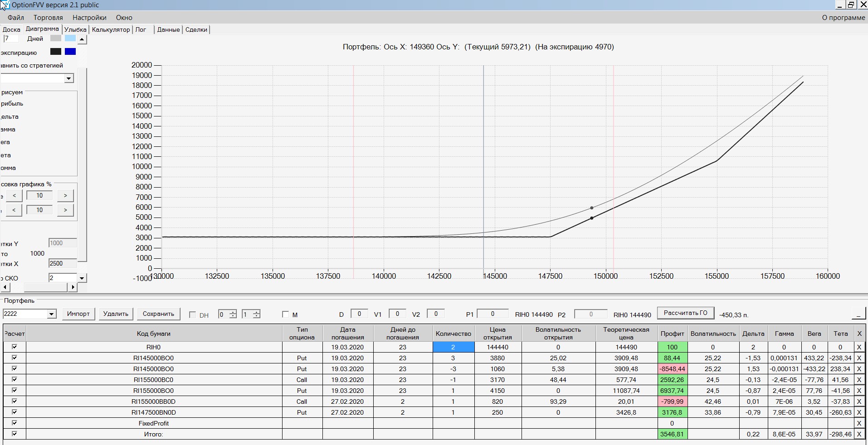Click the Удалить button
Image resolution: width=868 pixels, height=445 pixels.
pyautogui.click(x=116, y=314)
